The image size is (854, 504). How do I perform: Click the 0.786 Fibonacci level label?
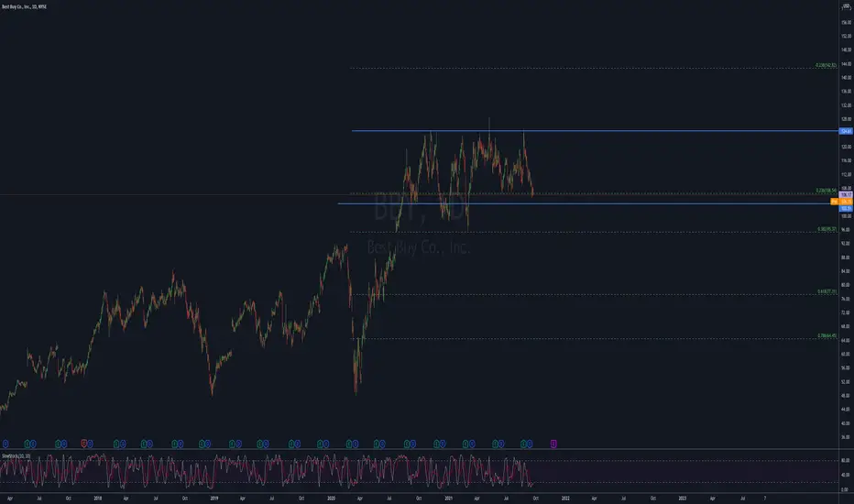click(827, 336)
